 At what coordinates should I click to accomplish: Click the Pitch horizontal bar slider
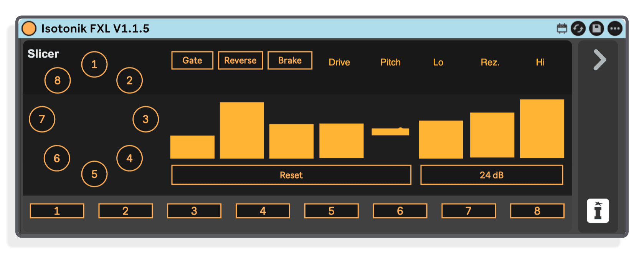[390, 132]
